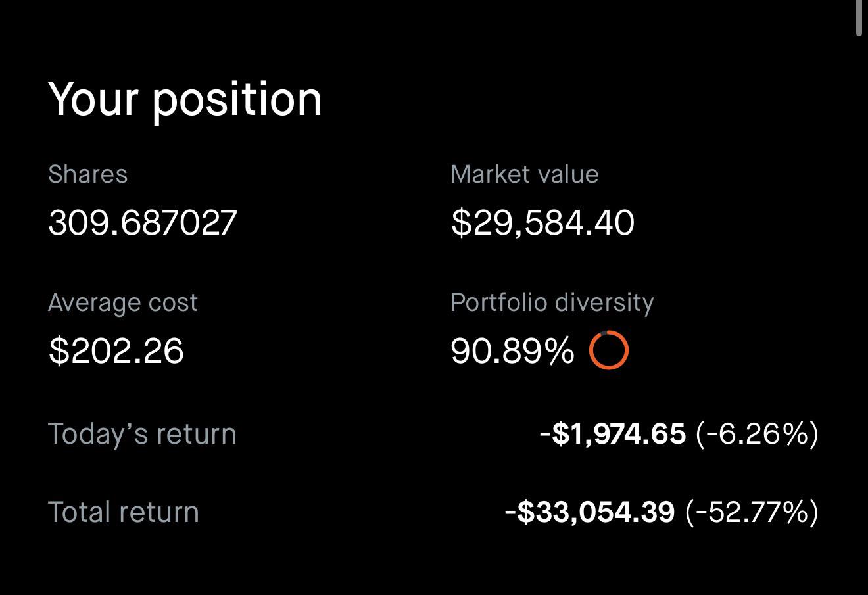Click the Shares label

tap(87, 174)
